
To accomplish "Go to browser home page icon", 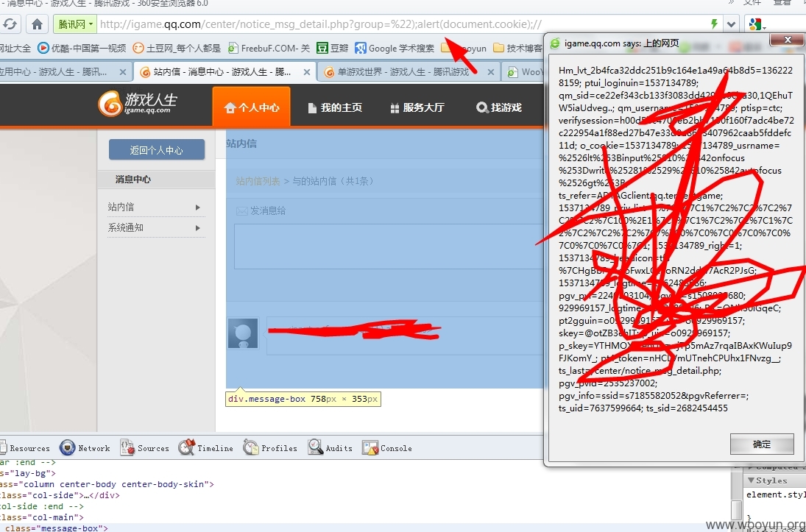I will tap(37, 24).
